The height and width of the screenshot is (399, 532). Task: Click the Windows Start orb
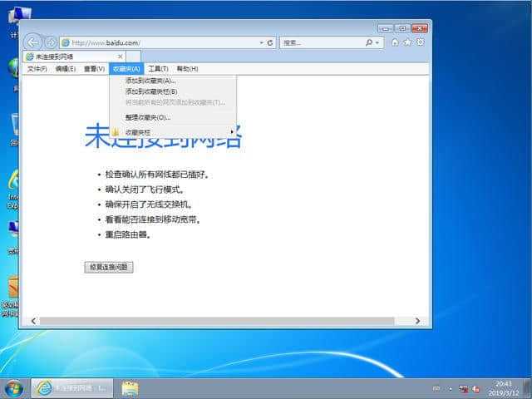point(14,389)
